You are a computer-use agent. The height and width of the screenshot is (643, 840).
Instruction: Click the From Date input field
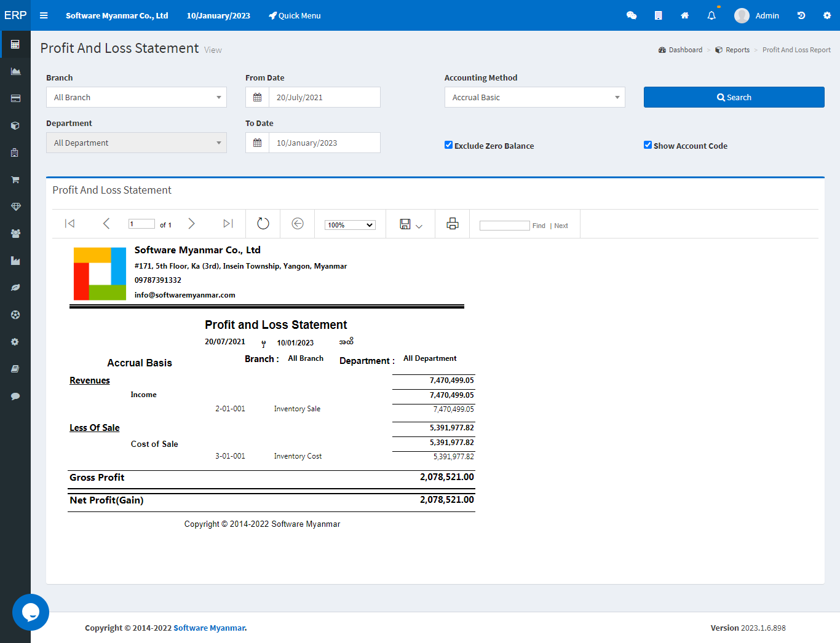(325, 97)
